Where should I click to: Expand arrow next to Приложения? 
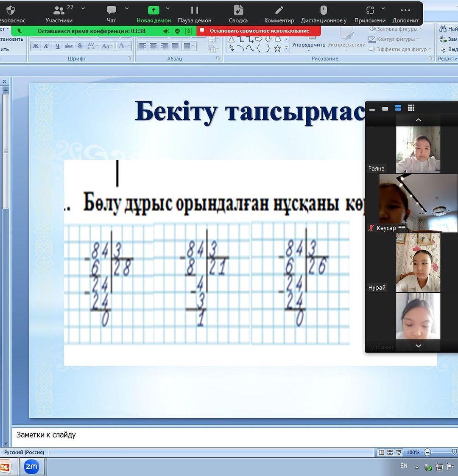tap(383, 8)
